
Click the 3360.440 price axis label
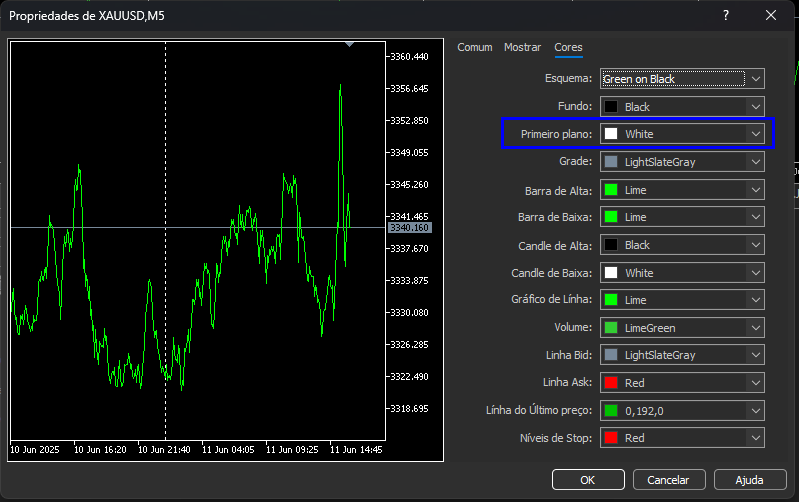point(409,57)
